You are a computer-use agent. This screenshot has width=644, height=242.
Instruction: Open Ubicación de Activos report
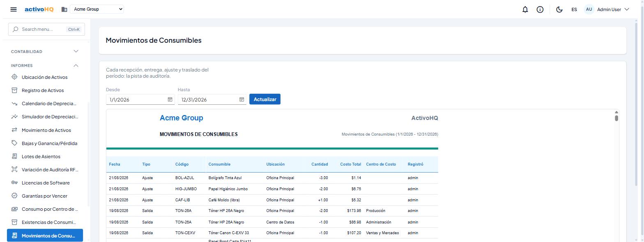(44, 77)
